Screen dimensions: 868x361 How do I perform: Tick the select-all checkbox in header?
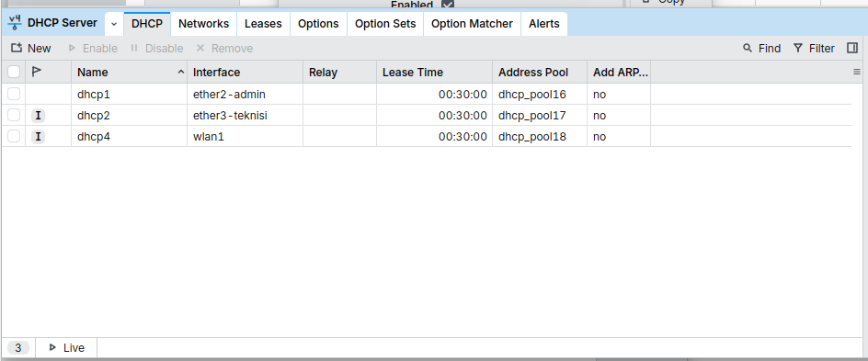coord(14,72)
